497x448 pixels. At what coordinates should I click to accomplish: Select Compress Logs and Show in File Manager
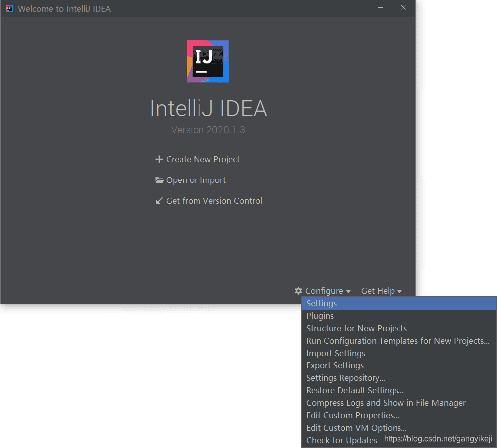click(399, 403)
